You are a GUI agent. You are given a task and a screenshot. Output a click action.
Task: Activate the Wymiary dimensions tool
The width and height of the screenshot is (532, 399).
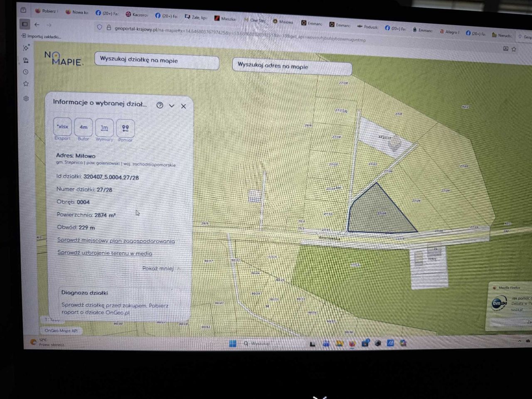pyautogui.click(x=104, y=128)
